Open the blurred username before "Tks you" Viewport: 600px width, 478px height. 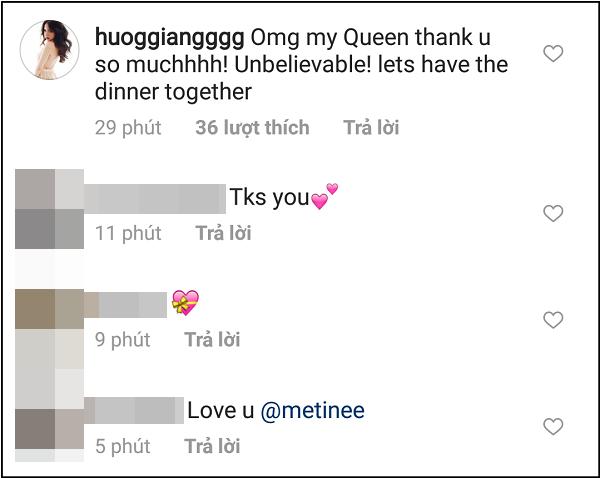pyautogui.click(x=155, y=196)
